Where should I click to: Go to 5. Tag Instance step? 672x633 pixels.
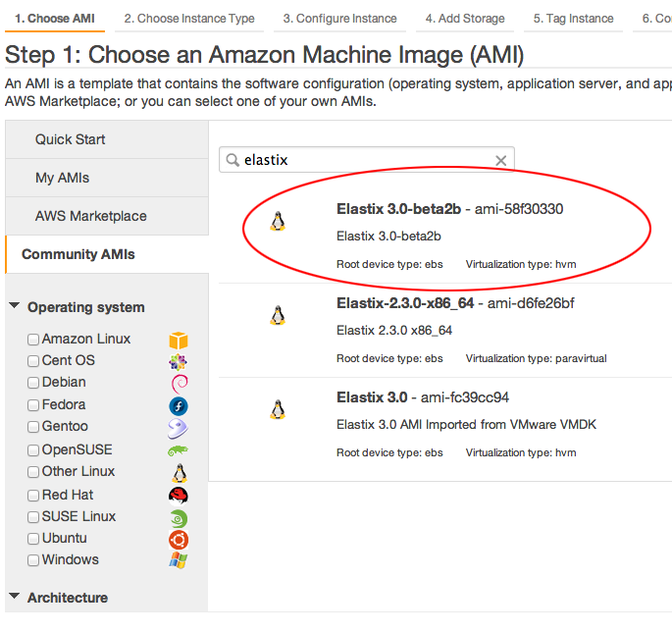[574, 19]
